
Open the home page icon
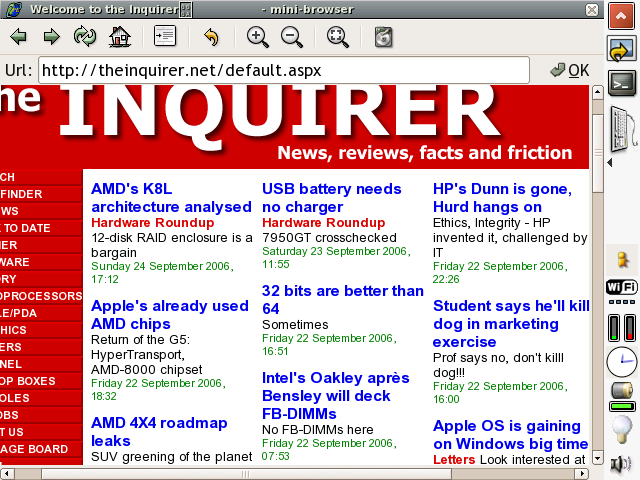pyautogui.click(x=120, y=37)
